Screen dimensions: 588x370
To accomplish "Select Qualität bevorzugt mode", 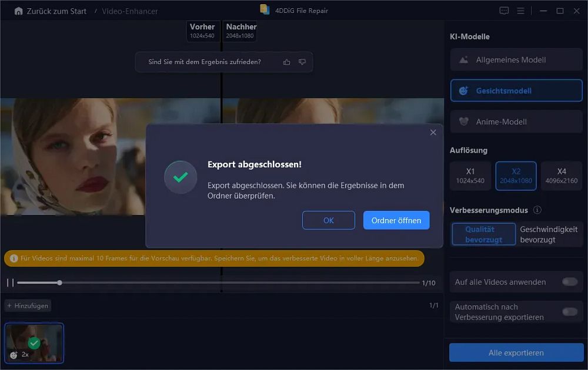I will pos(484,234).
